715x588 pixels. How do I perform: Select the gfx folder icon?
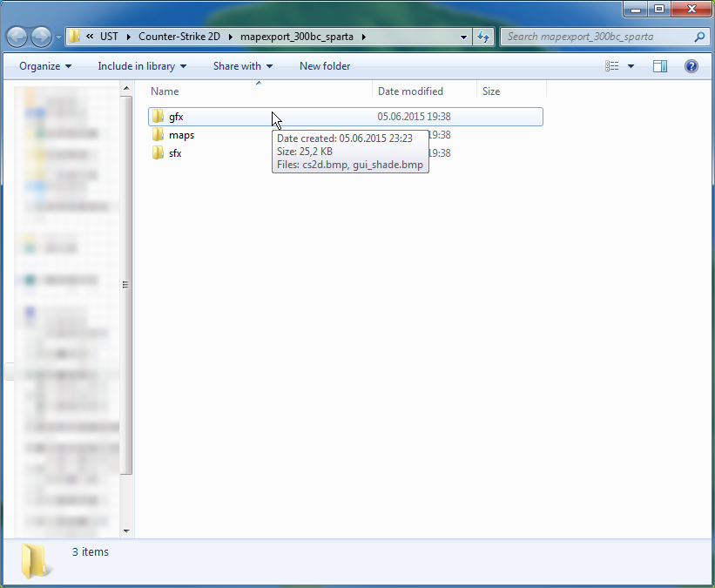[158, 117]
